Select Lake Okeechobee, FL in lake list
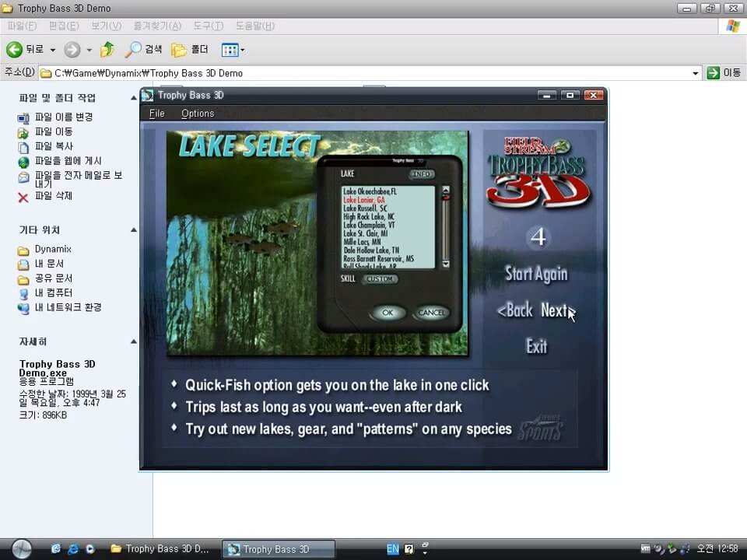Screen dimensions: 747x560 pyautogui.click(x=370, y=191)
